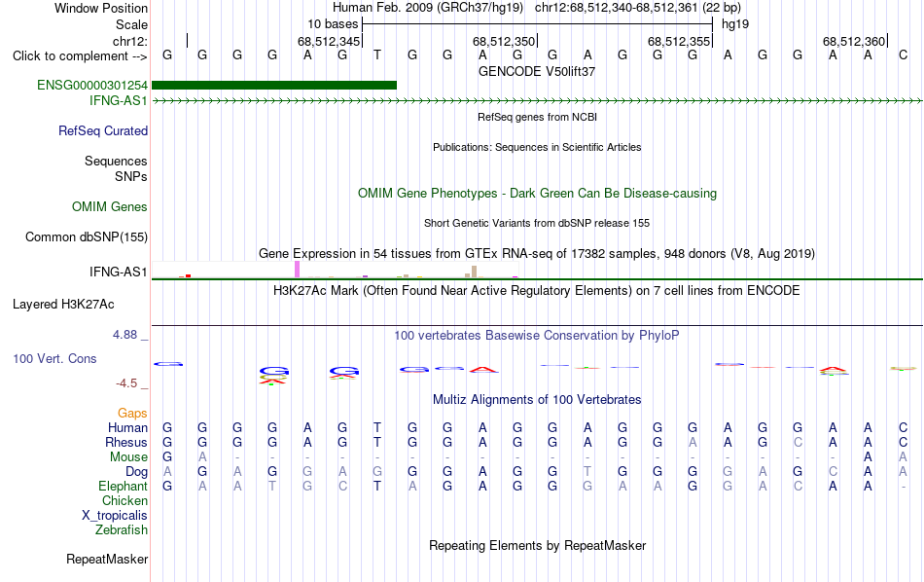Click the RefSeq Curated label
Screen dimensions: 924x582
[103, 131]
